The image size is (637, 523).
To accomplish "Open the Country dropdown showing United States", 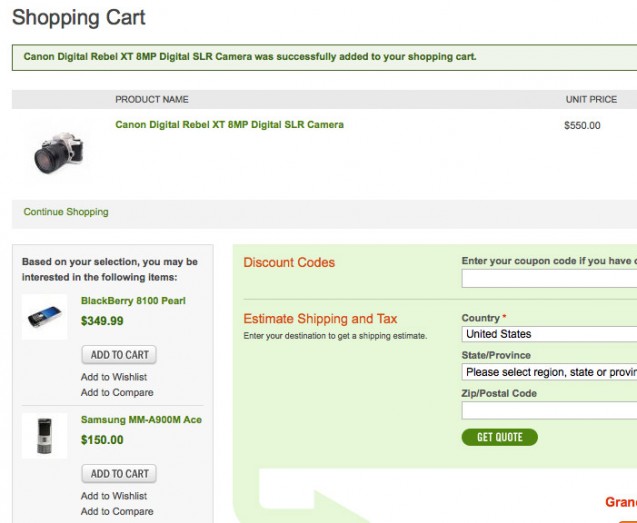I will 549,334.
